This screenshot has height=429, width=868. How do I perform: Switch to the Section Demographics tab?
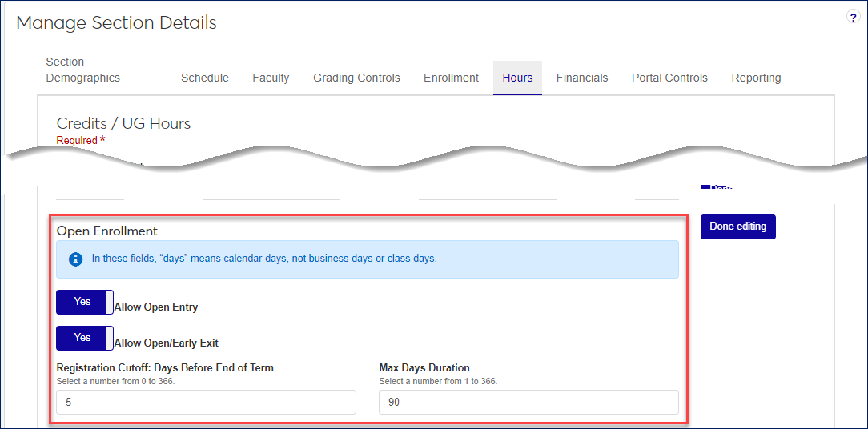[82, 70]
